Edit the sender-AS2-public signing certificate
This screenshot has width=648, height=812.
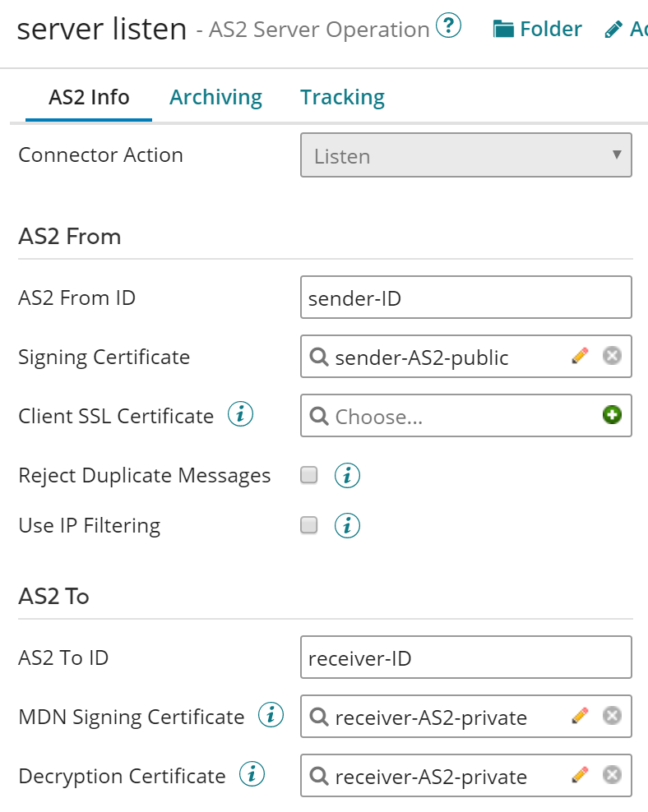pyautogui.click(x=580, y=357)
